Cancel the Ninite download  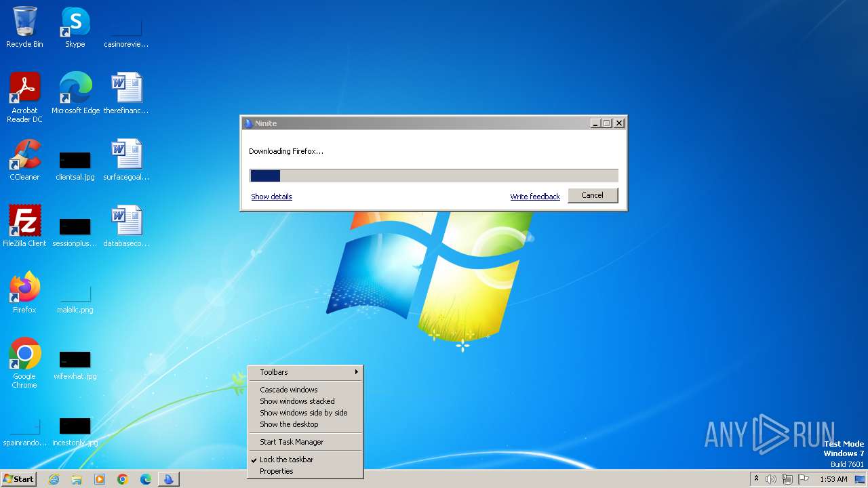592,195
